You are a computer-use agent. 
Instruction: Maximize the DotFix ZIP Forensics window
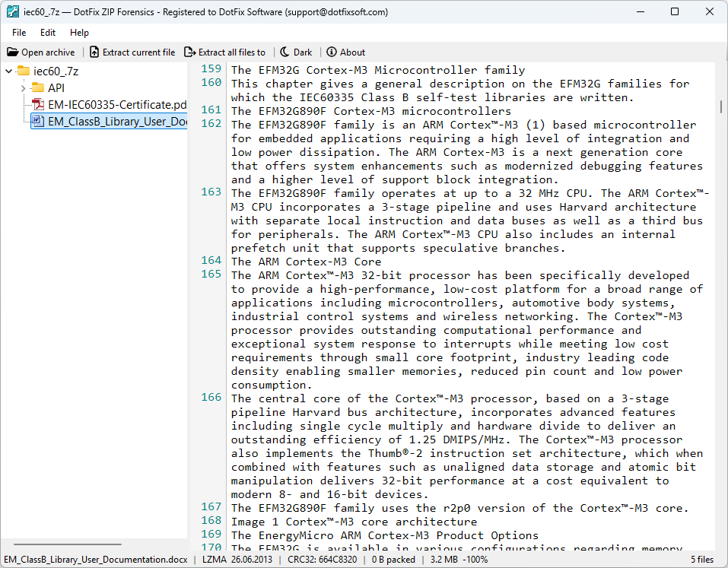tap(675, 11)
